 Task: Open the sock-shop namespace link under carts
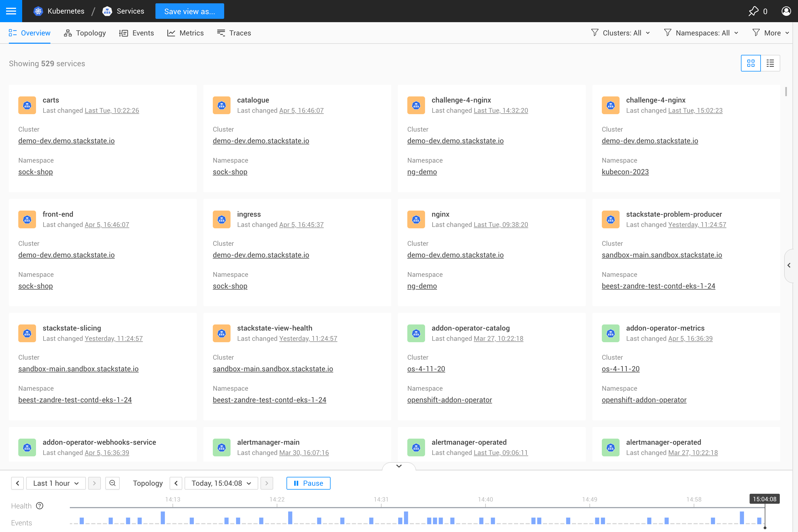35,172
